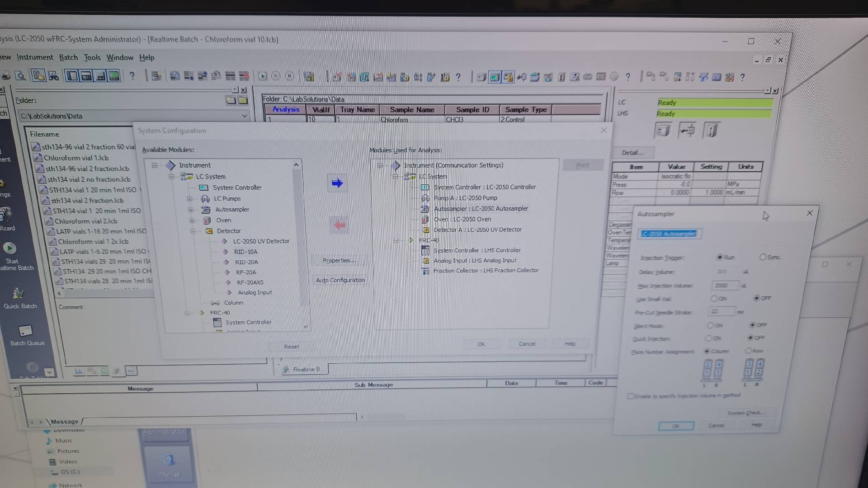
Task: Expand the Oven node
Action: pos(192,221)
